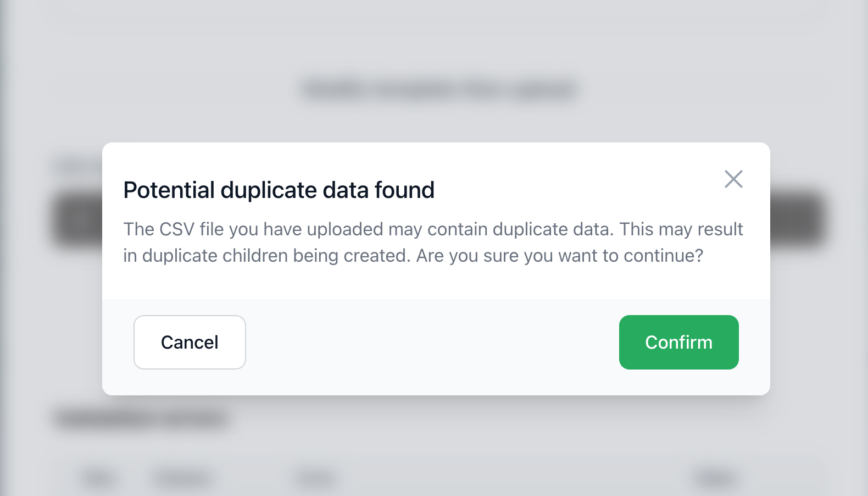Click the first blurred table column header
868x496 pixels.
point(99,477)
